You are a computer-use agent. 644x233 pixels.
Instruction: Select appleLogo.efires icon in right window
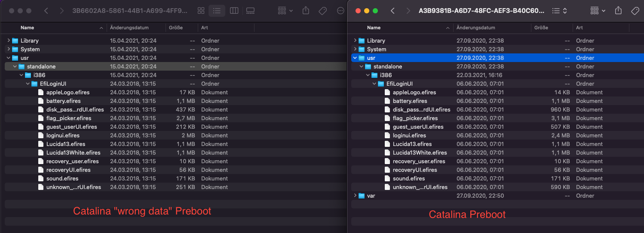pos(387,92)
